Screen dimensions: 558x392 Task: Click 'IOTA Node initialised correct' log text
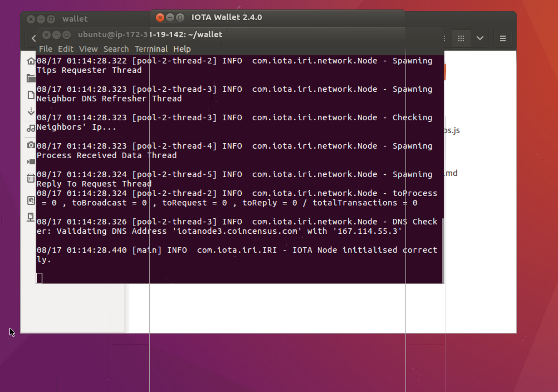pos(365,250)
